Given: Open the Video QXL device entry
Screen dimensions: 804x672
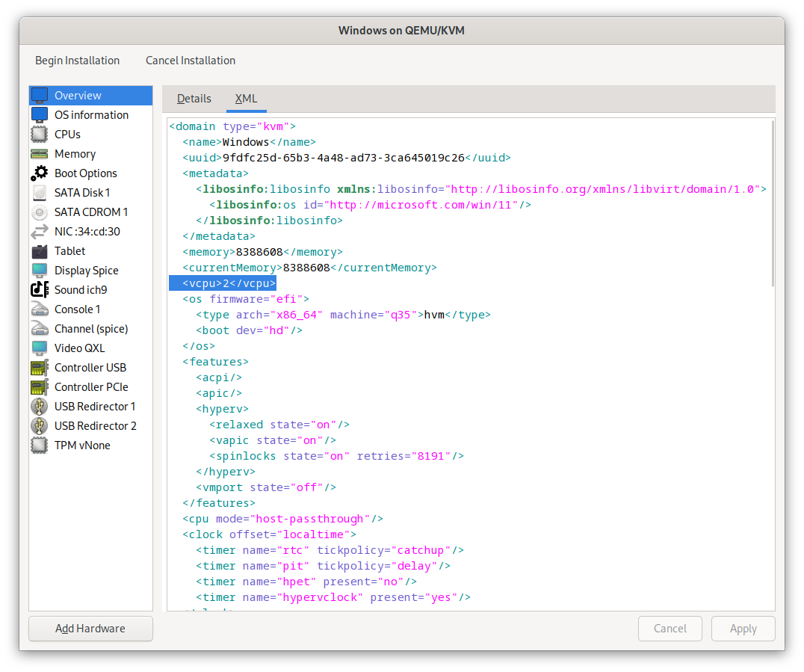Looking at the screenshot, I should click(79, 348).
